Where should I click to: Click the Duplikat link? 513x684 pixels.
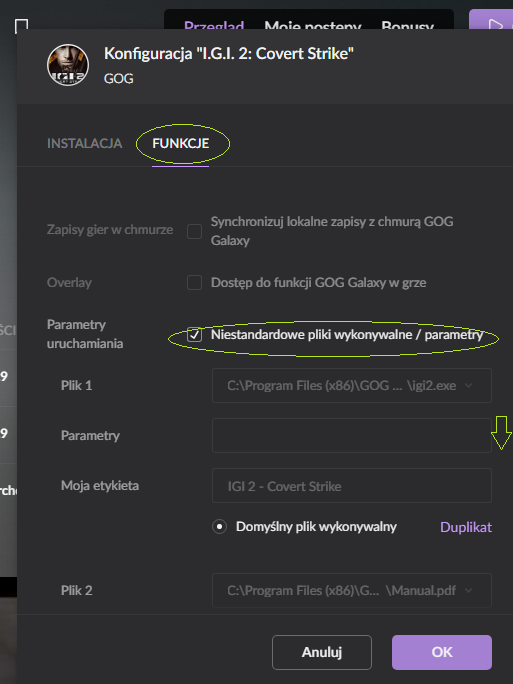coord(466,527)
